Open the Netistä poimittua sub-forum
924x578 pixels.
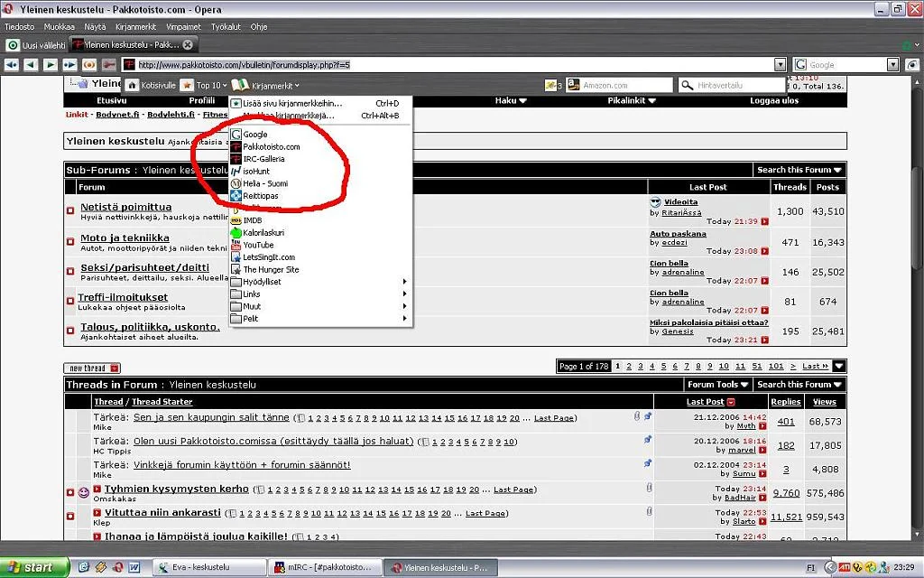click(x=125, y=207)
